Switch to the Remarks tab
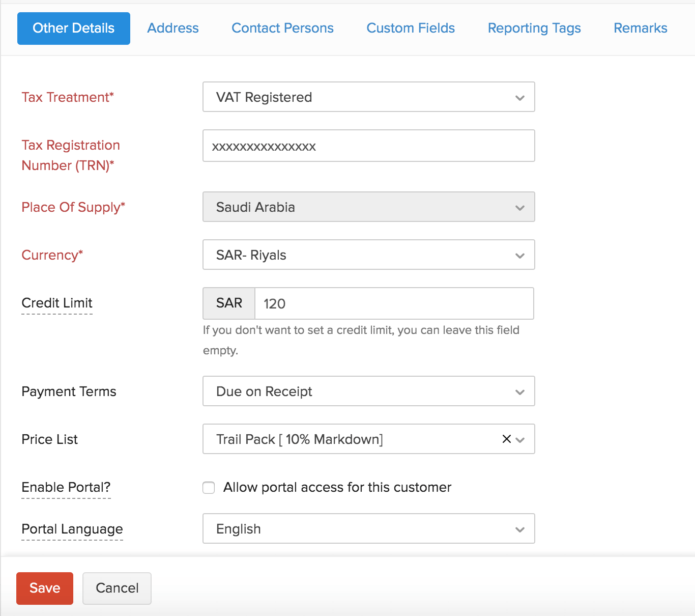This screenshot has height=616, width=695. tap(640, 28)
